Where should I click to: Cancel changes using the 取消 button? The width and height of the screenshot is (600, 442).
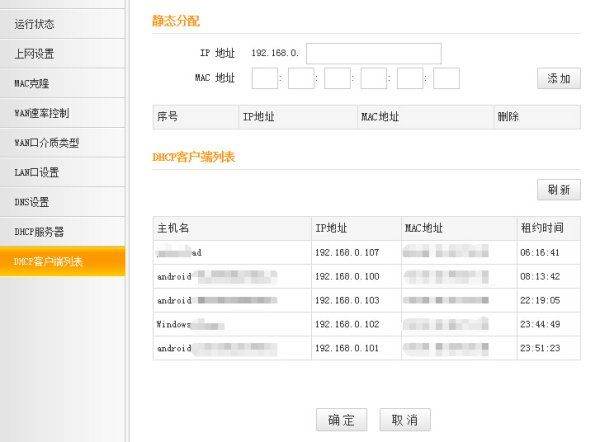(x=405, y=420)
